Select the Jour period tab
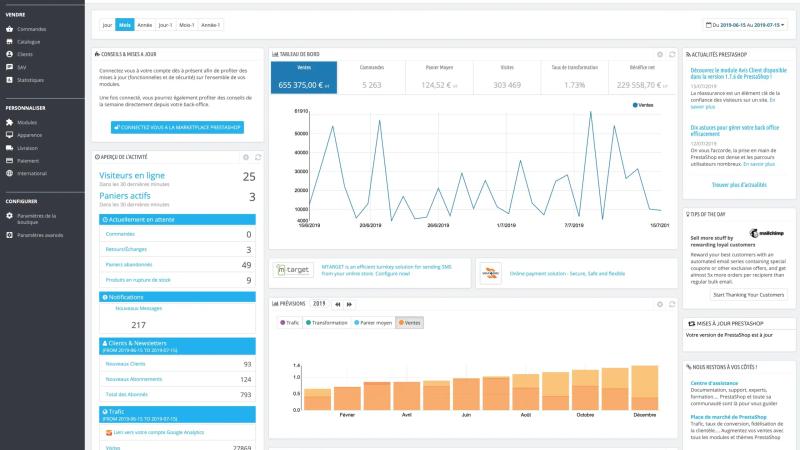 (x=107, y=25)
